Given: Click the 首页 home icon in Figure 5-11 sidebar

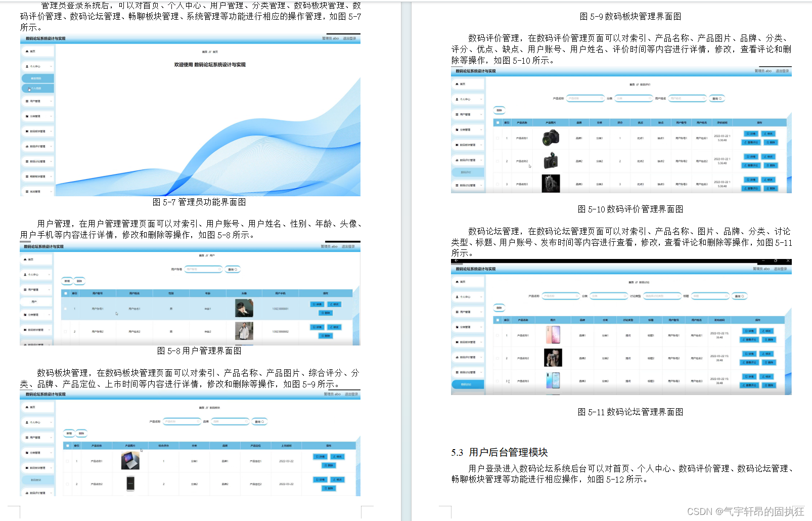Looking at the screenshot, I should point(457,282).
